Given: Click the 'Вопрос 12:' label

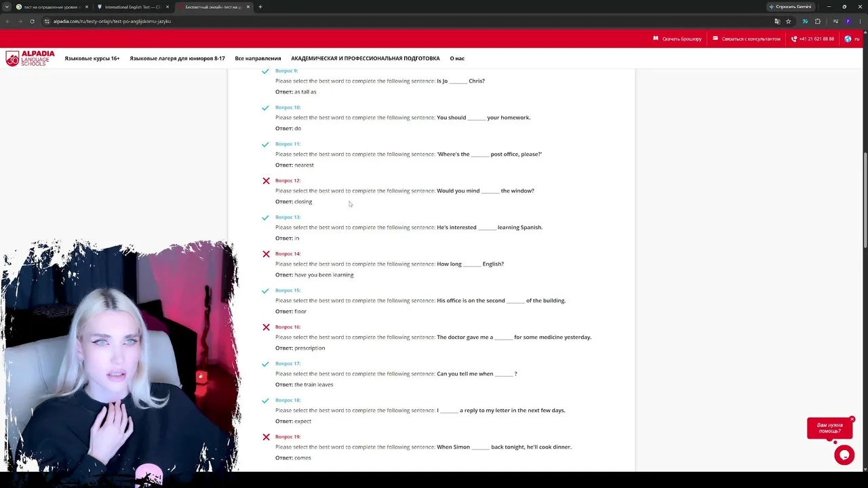Looking at the screenshot, I should pyautogui.click(x=288, y=180).
